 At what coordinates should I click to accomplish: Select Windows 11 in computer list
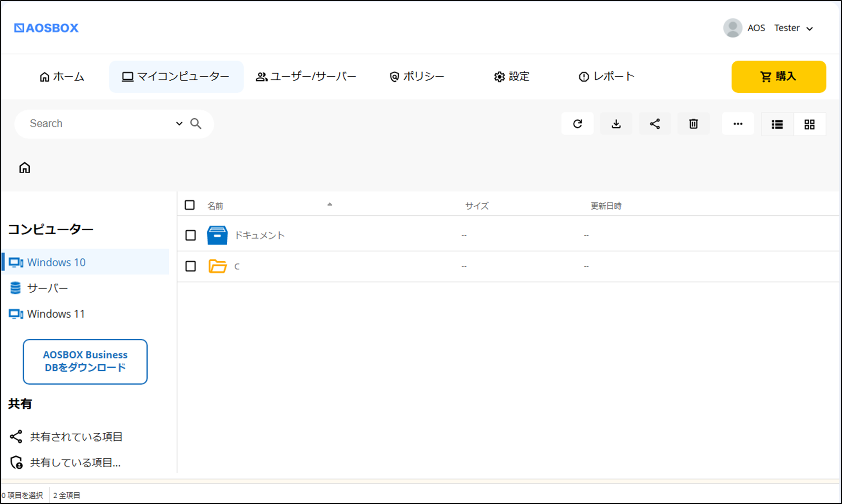pos(47,314)
